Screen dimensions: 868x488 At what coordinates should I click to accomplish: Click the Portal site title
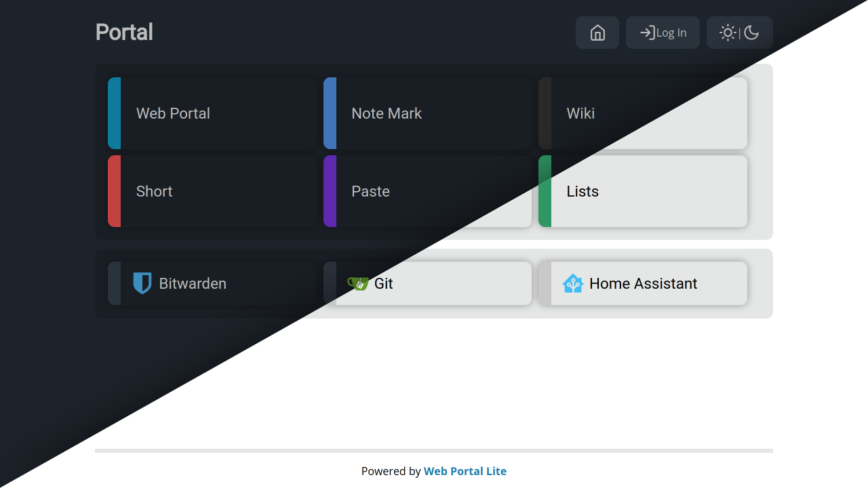pos(124,33)
